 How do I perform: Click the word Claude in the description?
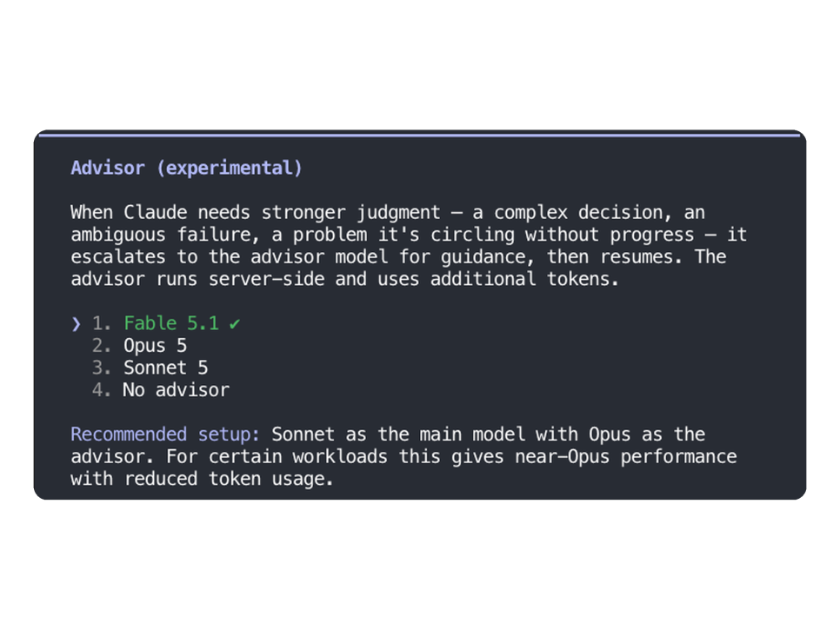(156, 213)
